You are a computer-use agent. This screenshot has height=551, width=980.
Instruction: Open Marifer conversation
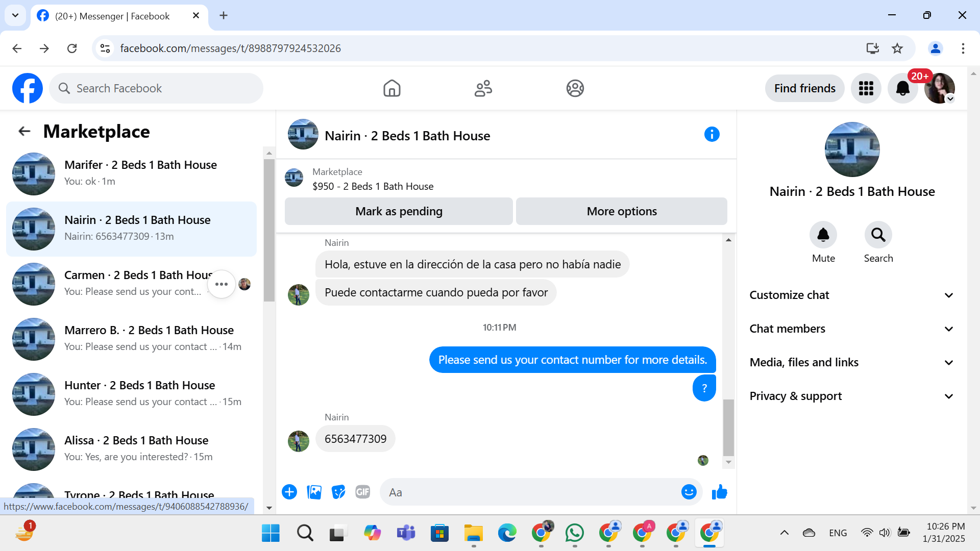coord(131,174)
